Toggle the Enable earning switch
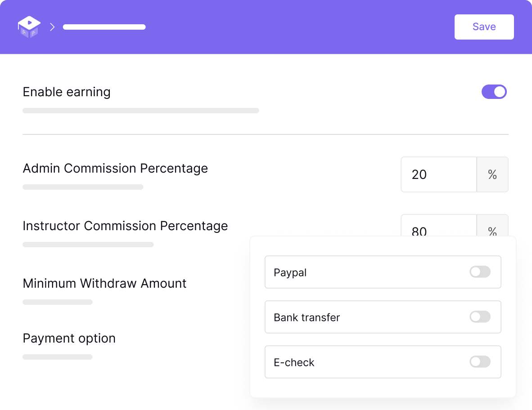This screenshot has width=532, height=410. click(494, 92)
